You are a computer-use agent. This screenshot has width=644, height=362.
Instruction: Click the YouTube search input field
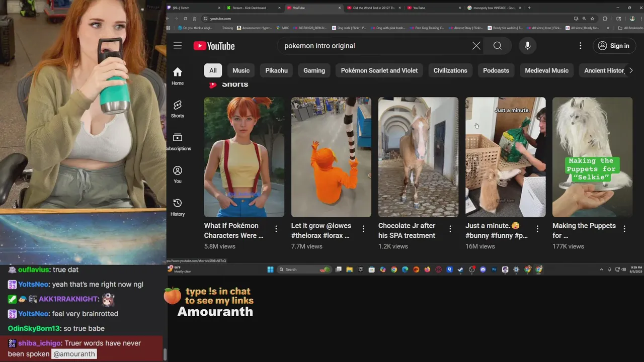pyautogui.click(x=375, y=46)
